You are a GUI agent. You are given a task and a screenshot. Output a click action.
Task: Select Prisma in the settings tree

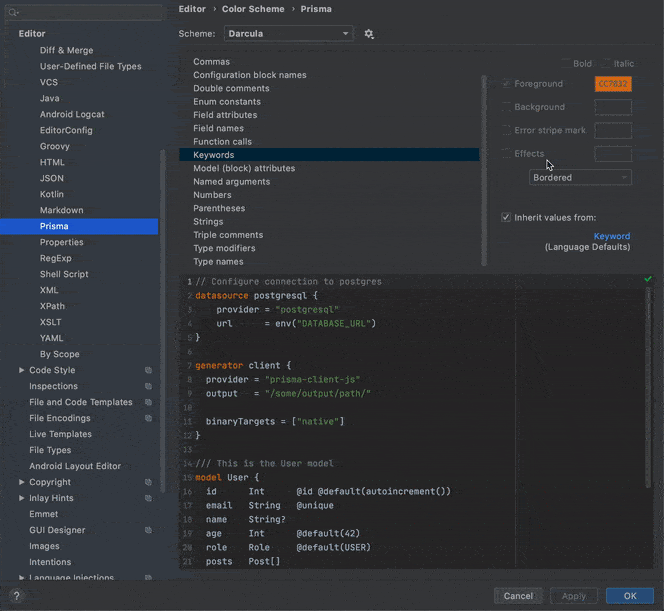79,226
